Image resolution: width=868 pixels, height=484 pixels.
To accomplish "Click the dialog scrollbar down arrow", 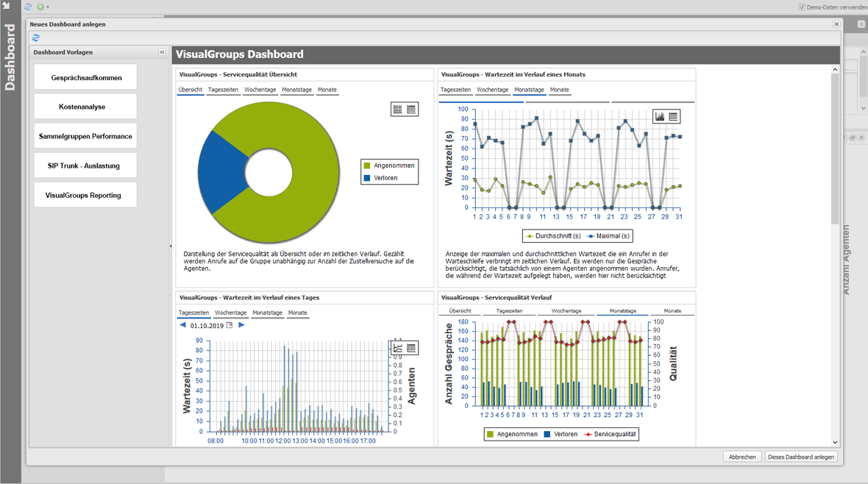I will [x=835, y=443].
